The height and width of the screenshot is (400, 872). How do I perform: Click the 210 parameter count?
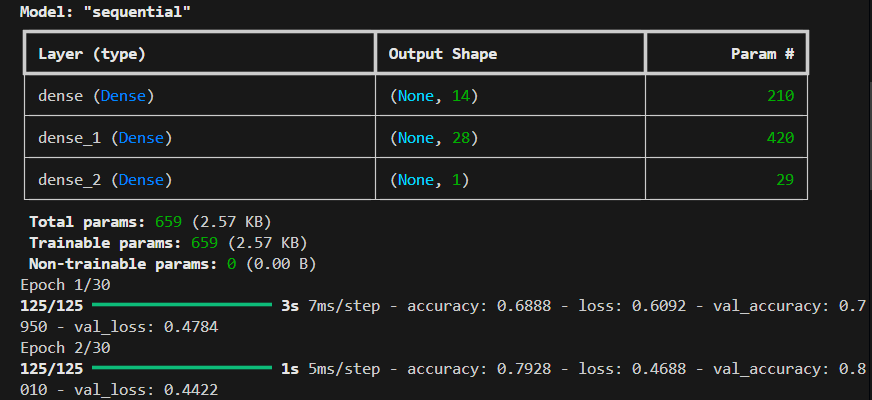click(x=781, y=96)
